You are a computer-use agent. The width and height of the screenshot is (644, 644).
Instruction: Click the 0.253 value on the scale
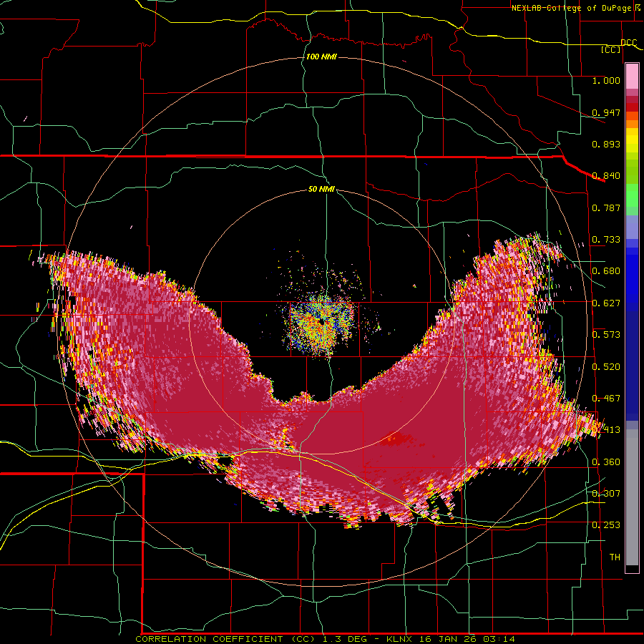[606, 525]
